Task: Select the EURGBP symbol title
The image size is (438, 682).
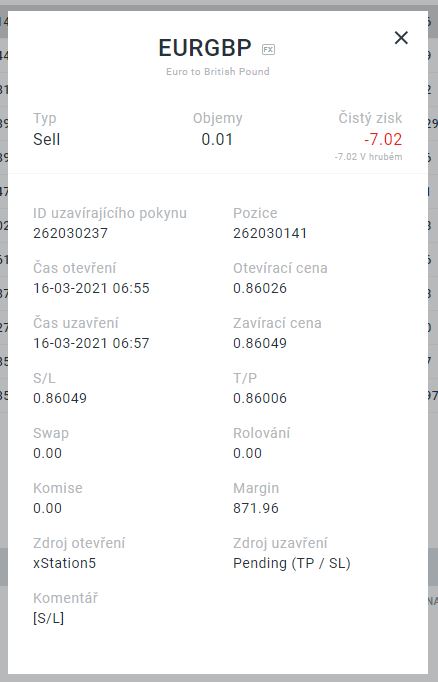Action: pos(205,48)
